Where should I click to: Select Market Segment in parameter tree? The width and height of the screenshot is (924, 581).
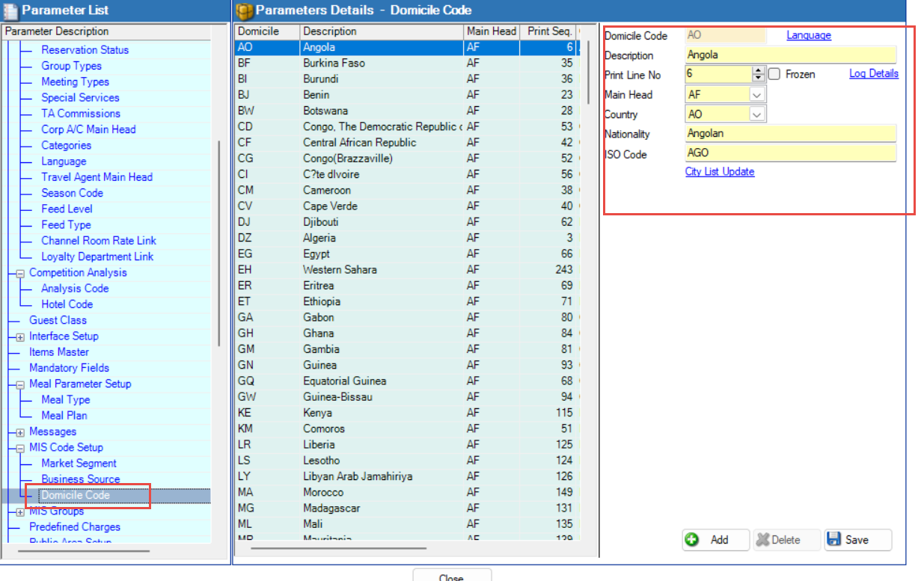click(79, 464)
